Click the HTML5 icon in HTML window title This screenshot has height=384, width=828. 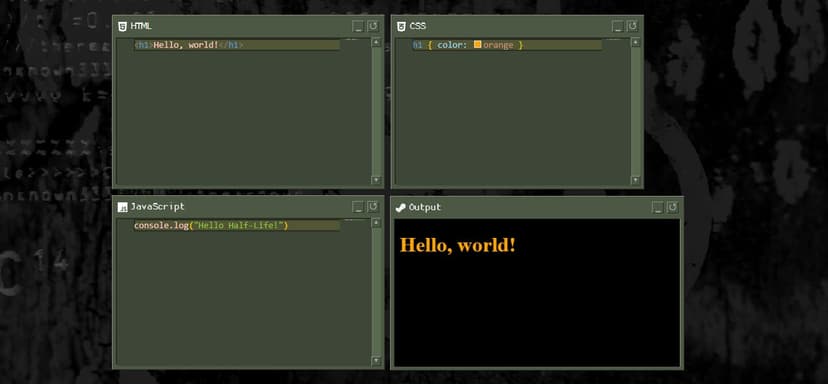coord(123,26)
